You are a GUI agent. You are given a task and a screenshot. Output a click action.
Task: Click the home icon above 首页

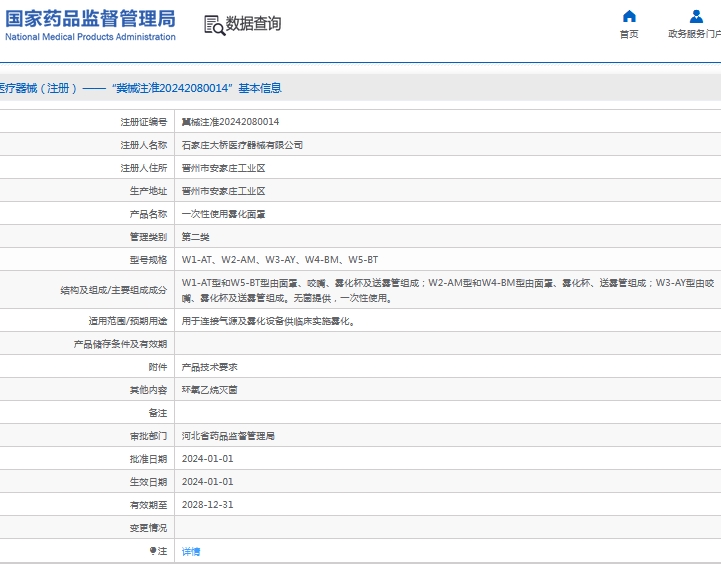pos(629,17)
